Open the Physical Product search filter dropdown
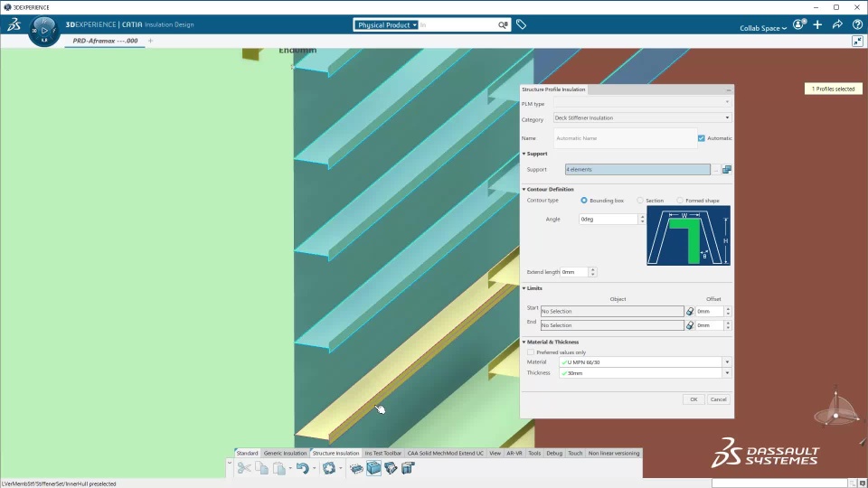 (386, 25)
